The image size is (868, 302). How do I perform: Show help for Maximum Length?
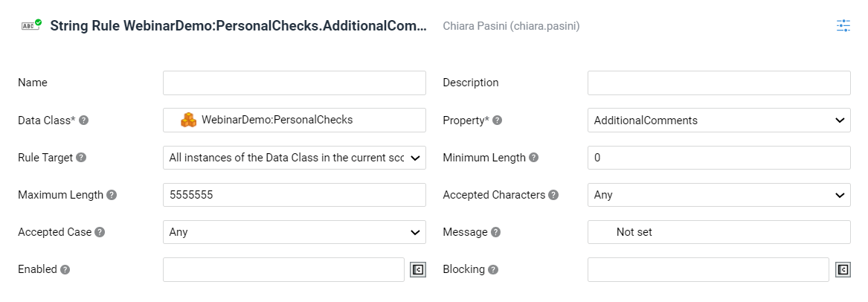pyautogui.click(x=112, y=195)
